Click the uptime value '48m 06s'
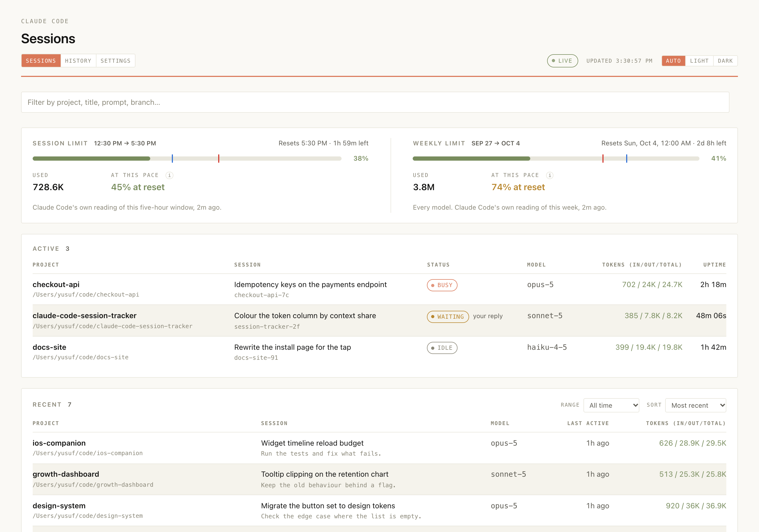Screen dimensions: 759x532 point(711,316)
